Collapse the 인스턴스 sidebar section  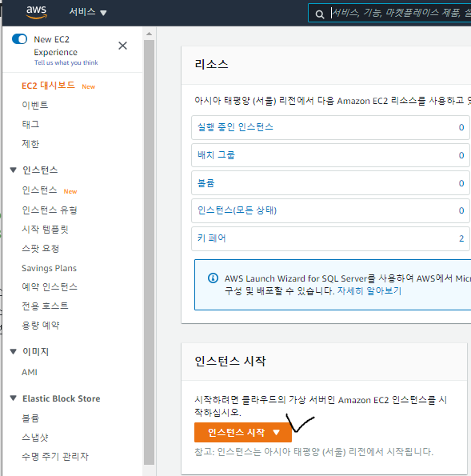[x=13, y=170]
